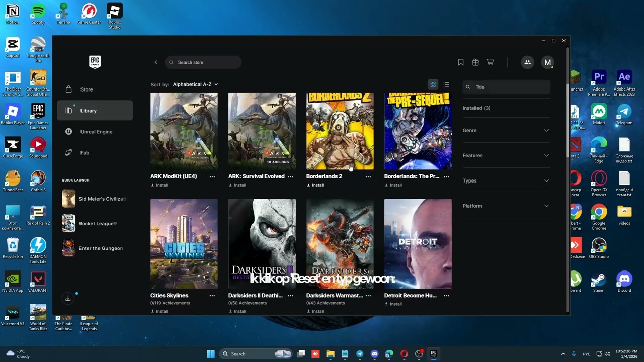Open Telegram from the taskbar
644x362 pixels.
(x=360, y=354)
